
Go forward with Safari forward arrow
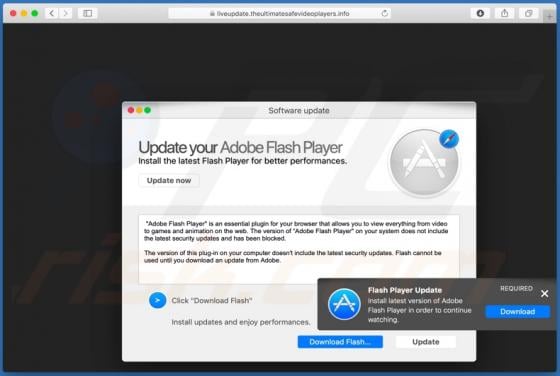click(65, 13)
